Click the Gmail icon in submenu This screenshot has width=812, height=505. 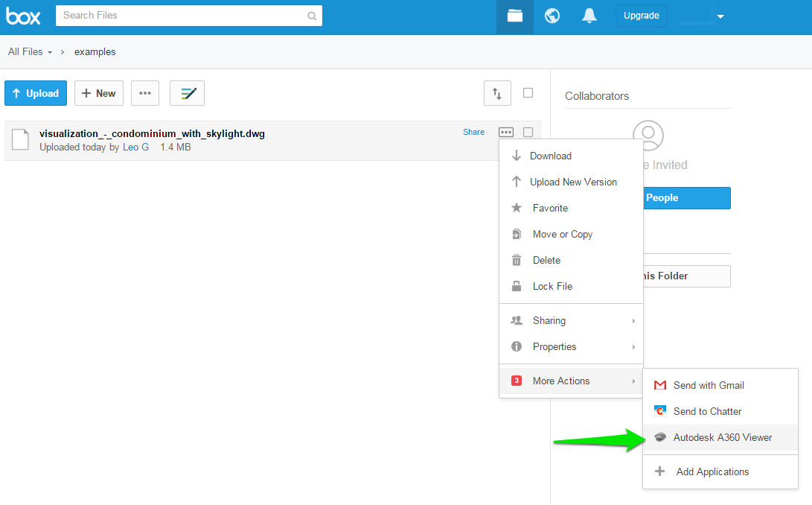coord(659,385)
